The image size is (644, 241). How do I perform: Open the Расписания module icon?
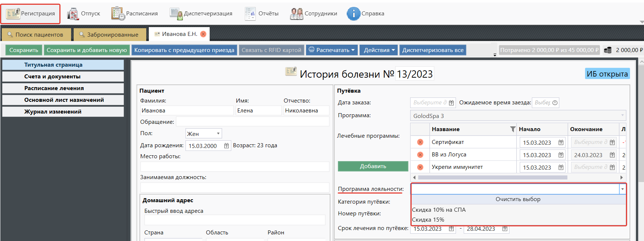click(118, 14)
